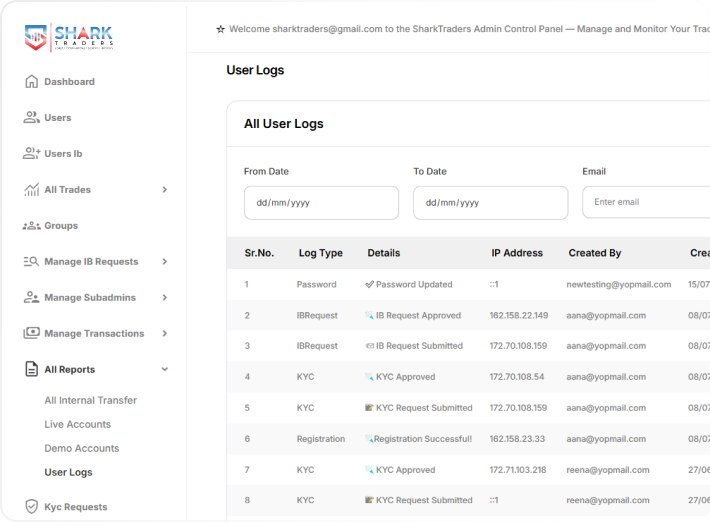The image size is (710, 522).
Task: Click the Manage IB Requests search-list icon
Action: (x=31, y=261)
